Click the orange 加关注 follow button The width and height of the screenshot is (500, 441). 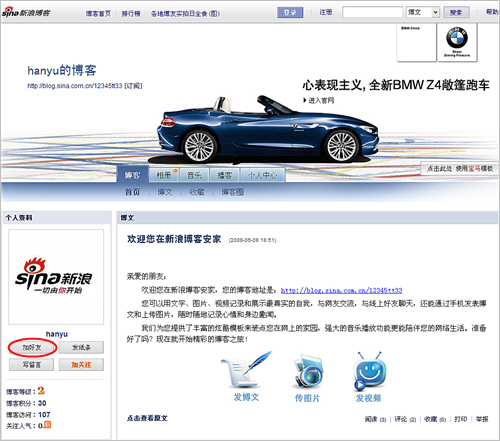(81, 365)
